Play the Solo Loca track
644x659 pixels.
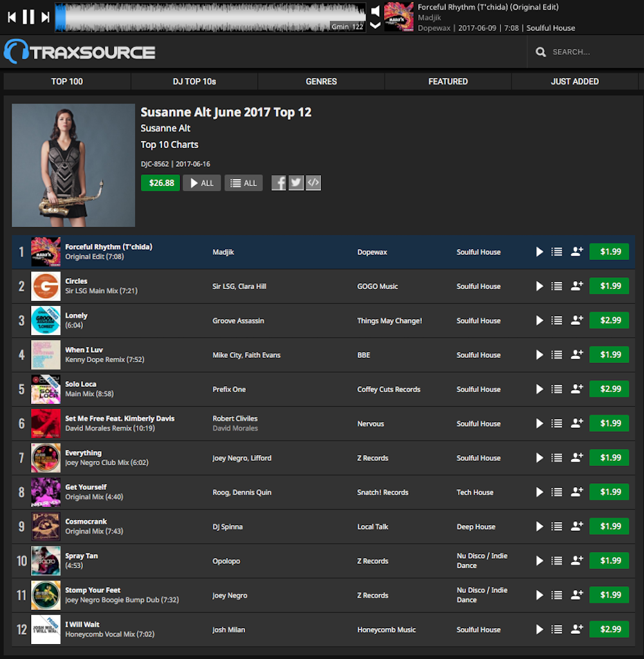pos(539,389)
